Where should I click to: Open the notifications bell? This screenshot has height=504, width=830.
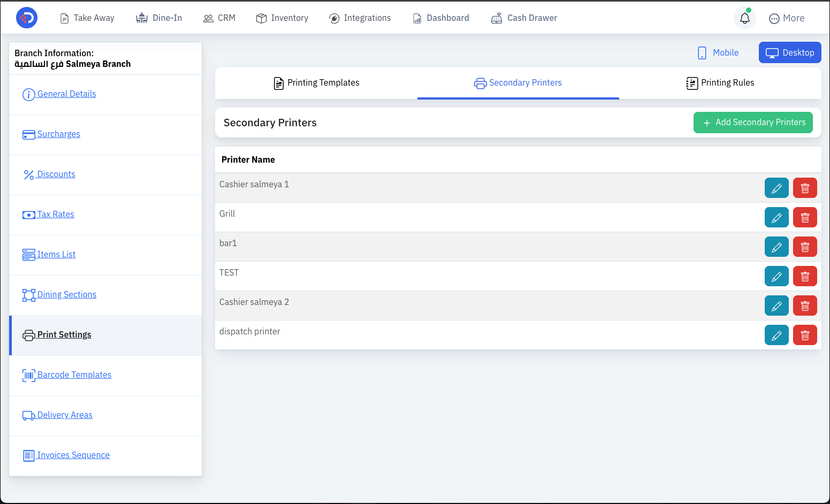[x=744, y=18]
